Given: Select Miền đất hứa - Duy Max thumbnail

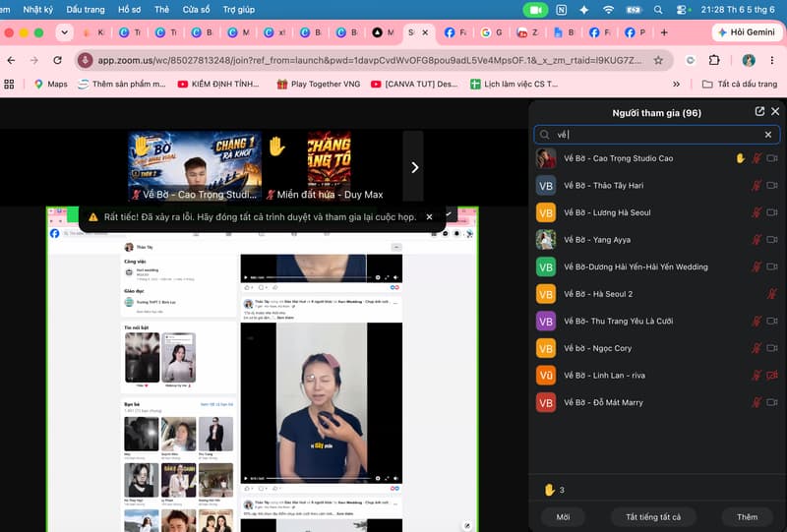Looking at the screenshot, I should 330,166.
